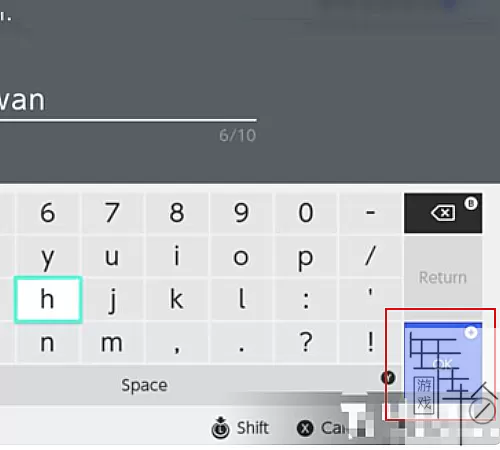Tap the number 0 key
This screenshot has height=450, width=500.
[306, 213]
